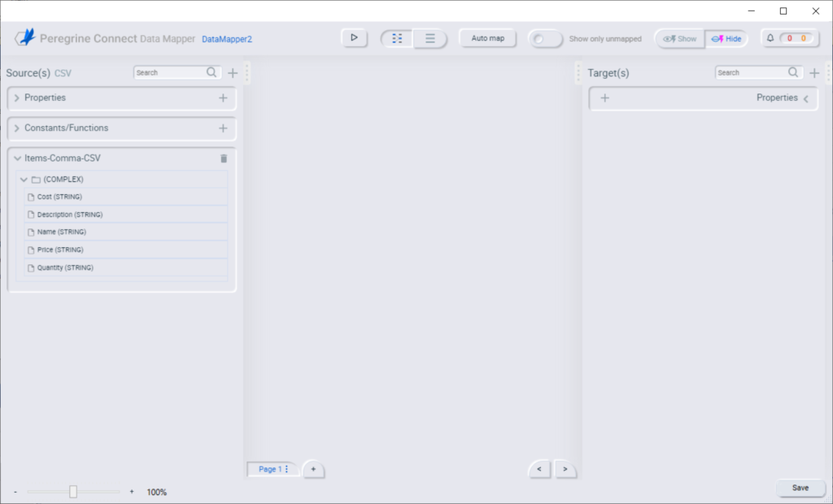Viewport: 833px width, 504px height.
Task: Expand the Properties section in Sources
Action: 16,98
